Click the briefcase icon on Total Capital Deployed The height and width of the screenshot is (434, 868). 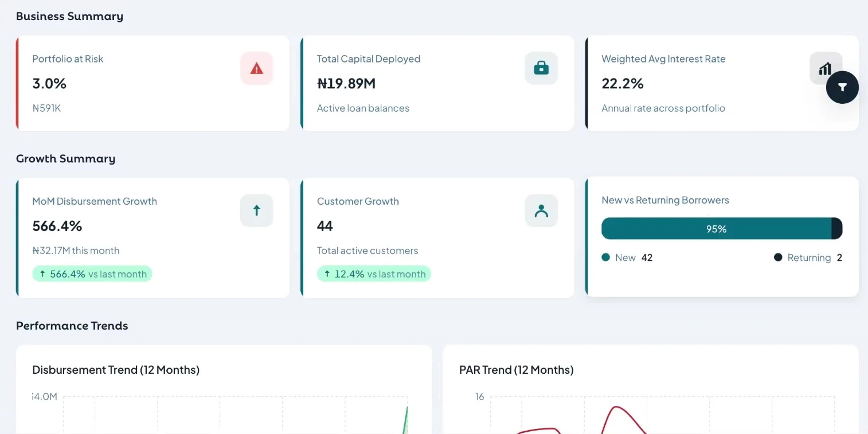coord(541,68)
